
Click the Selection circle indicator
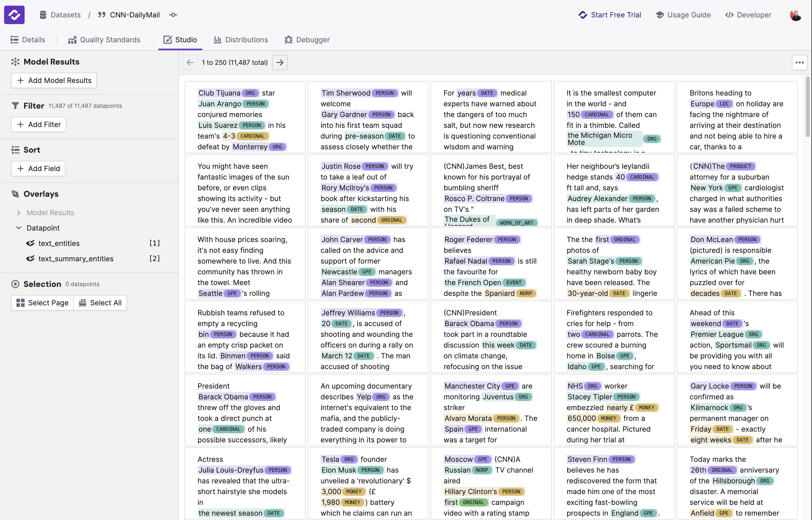pyautogui.click(x=15, y=284)
